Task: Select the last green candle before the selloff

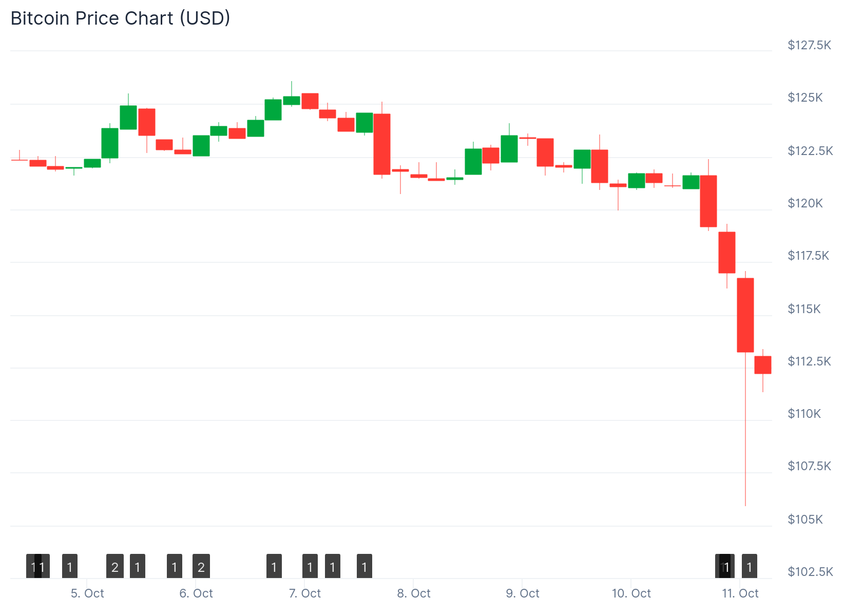Action: [x=691, y=182]
